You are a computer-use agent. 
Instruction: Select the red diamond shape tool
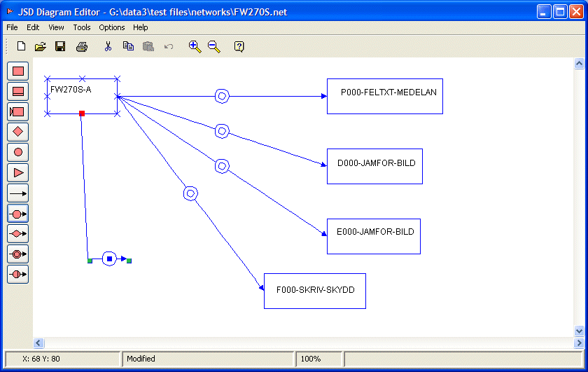point(17,132)
